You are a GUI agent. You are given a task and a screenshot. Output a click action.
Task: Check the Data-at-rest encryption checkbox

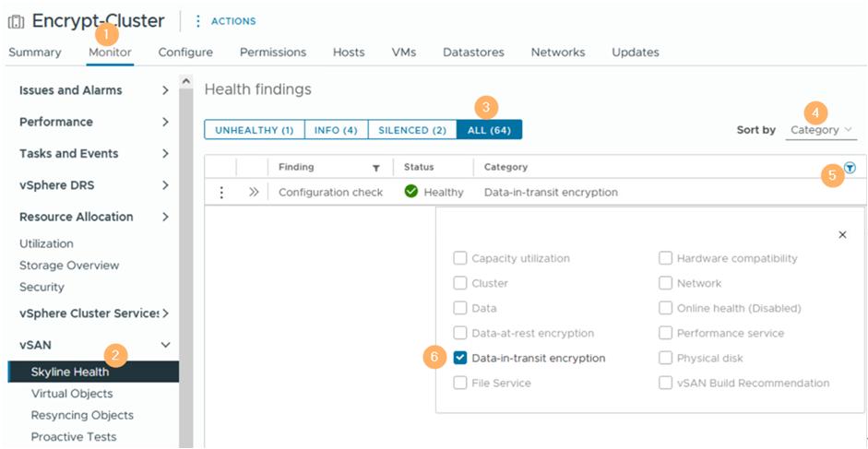460,333
